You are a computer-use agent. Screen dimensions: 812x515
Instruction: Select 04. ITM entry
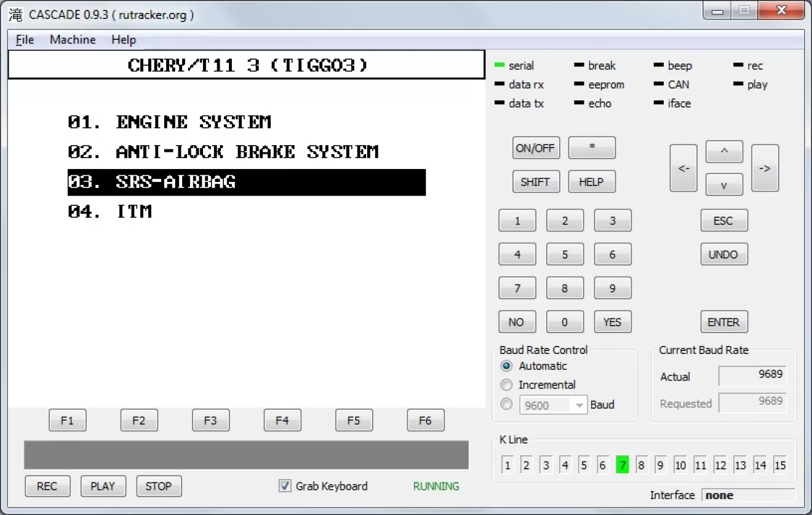click(109, 212)
